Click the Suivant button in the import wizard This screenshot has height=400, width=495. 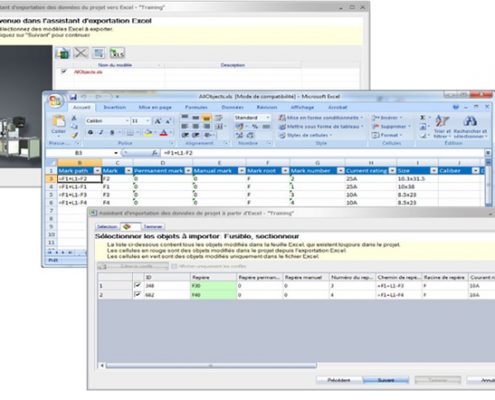pos(386,380)
